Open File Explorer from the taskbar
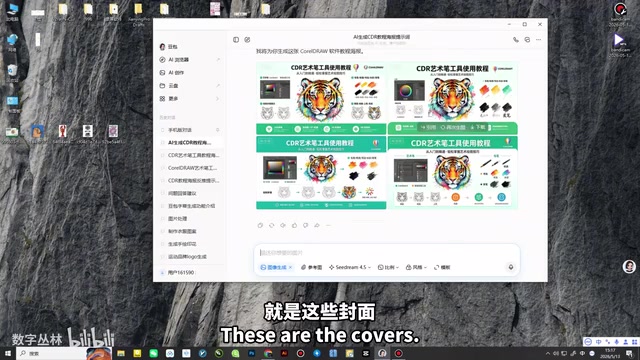This screenshot has height=360, width=640. [x=121, y=353]
